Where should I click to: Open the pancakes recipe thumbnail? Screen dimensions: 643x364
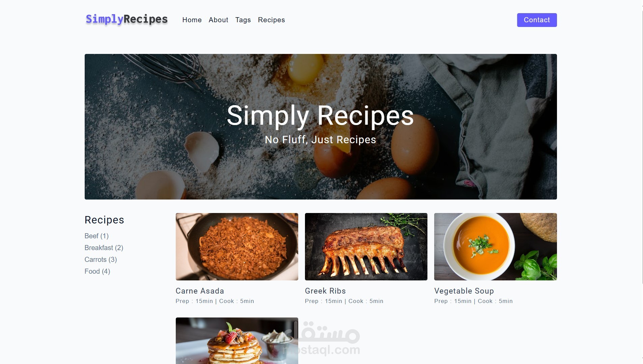(x=237, y=341)
